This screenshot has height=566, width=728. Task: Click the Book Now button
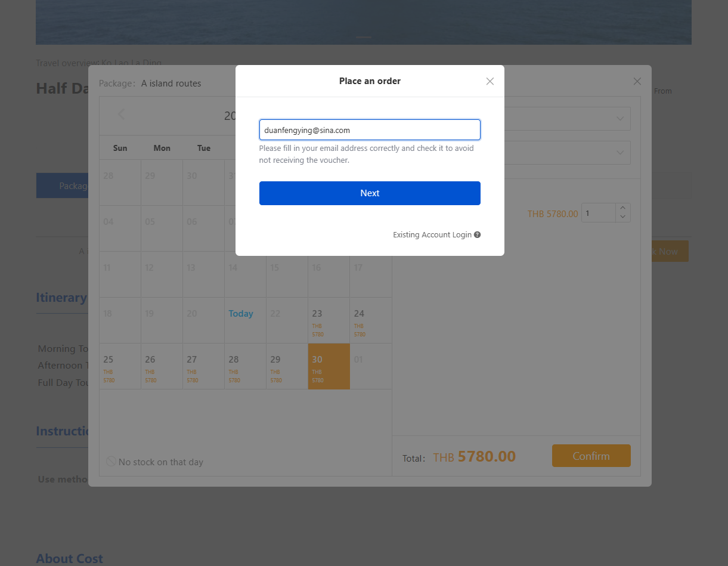[668, 252]
